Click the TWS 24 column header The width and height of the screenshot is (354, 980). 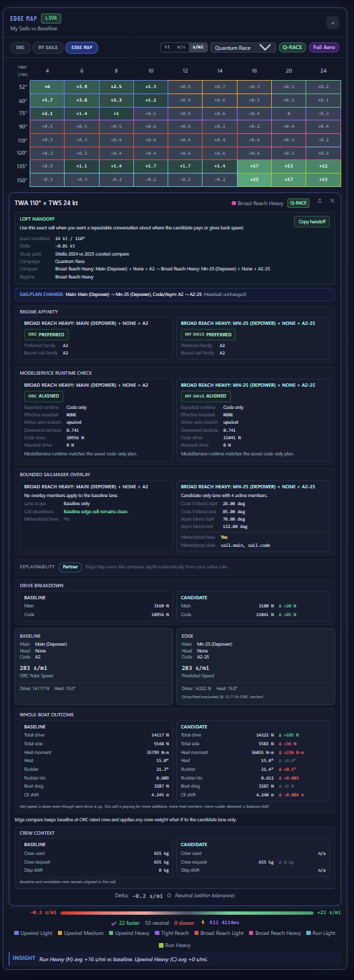pos(323,71)
